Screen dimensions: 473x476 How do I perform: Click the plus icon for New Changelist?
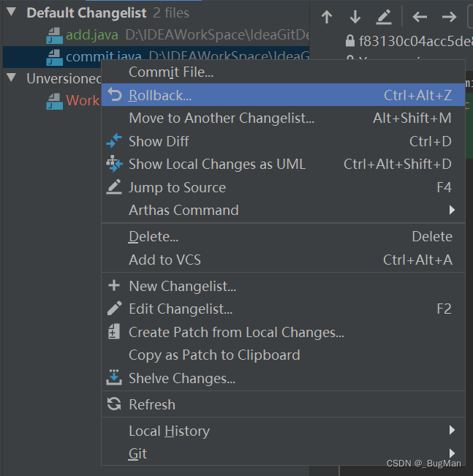[x=114, y=286]
